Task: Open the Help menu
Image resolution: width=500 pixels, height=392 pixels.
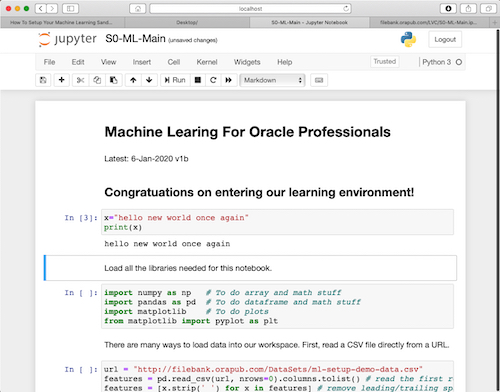Action: tap(285, 62)
